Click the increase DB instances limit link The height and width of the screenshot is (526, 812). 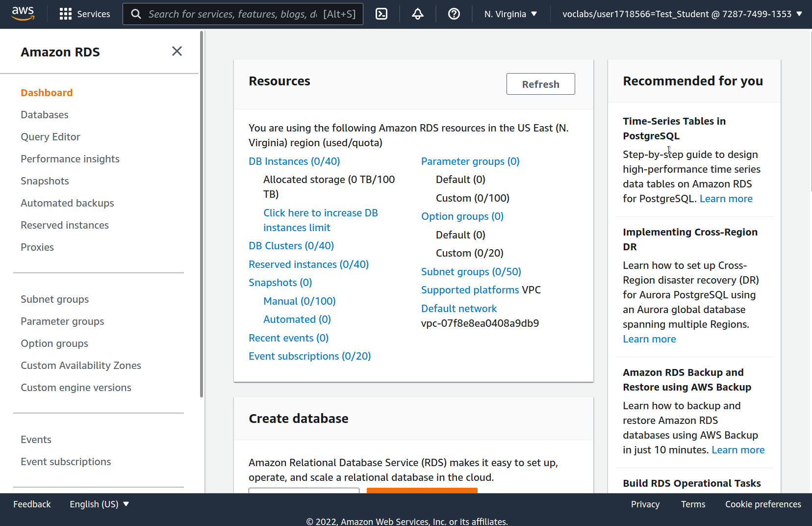point(321,220)
